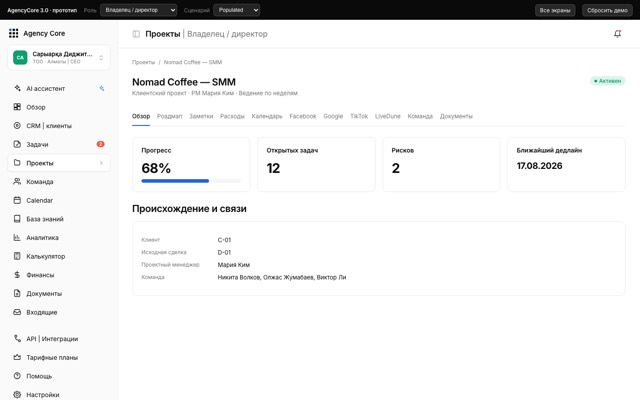Click the Активен status badge
This screenshot has height=400, width=640.
[607, 81]
